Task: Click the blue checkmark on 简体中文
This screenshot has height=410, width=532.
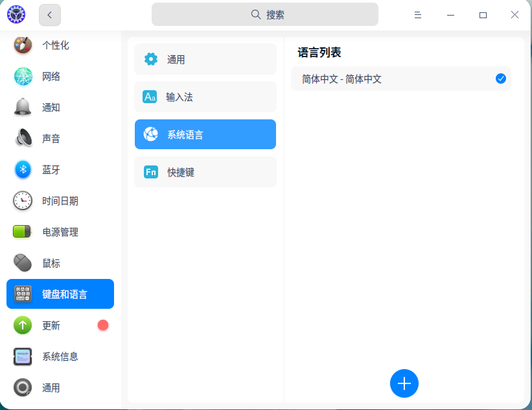Action: pyautogui.click(x=500, y=78)
